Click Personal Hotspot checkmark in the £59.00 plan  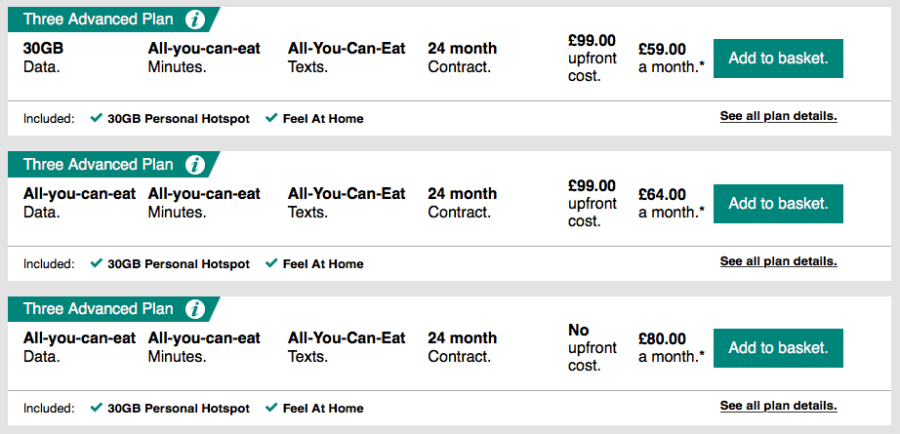tap(96, 118)
